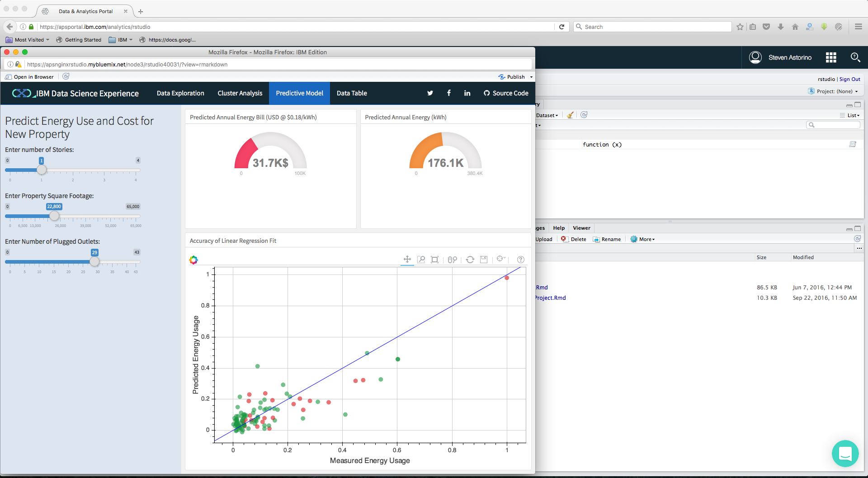The width and height of the screenshot is (868, 478).
Task: Switch to Data Exploration tab
Action: point(180,93)
